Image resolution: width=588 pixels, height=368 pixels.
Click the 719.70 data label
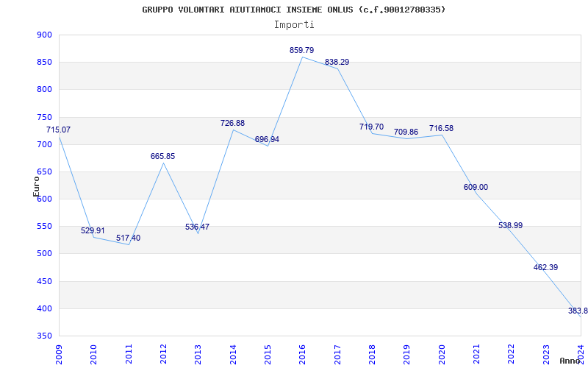tap(371, 127)
